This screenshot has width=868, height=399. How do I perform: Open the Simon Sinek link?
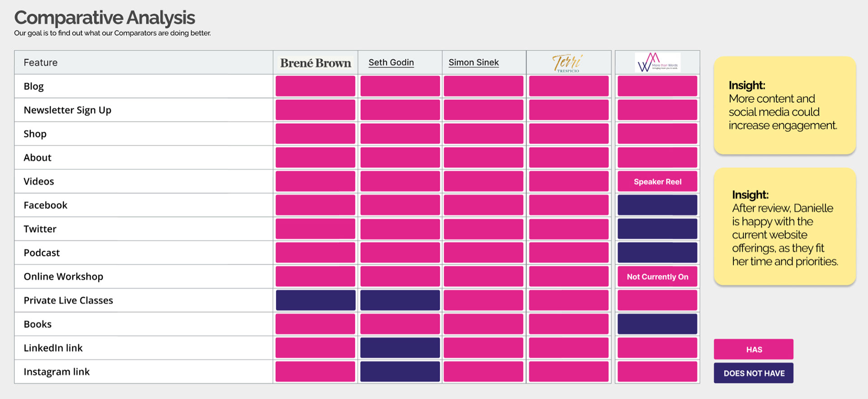pyautogui.click(x=474, y=62)
